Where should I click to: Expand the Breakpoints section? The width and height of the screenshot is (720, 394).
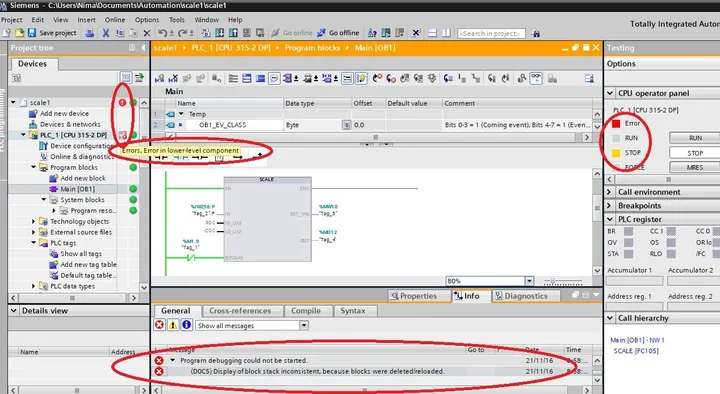tap(609, 205)
